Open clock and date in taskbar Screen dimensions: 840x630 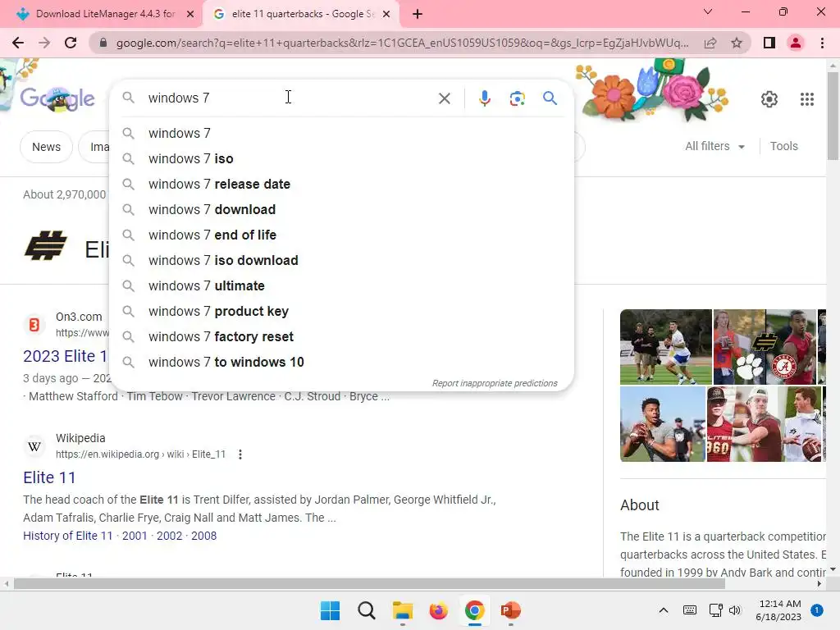pos(779,610)
